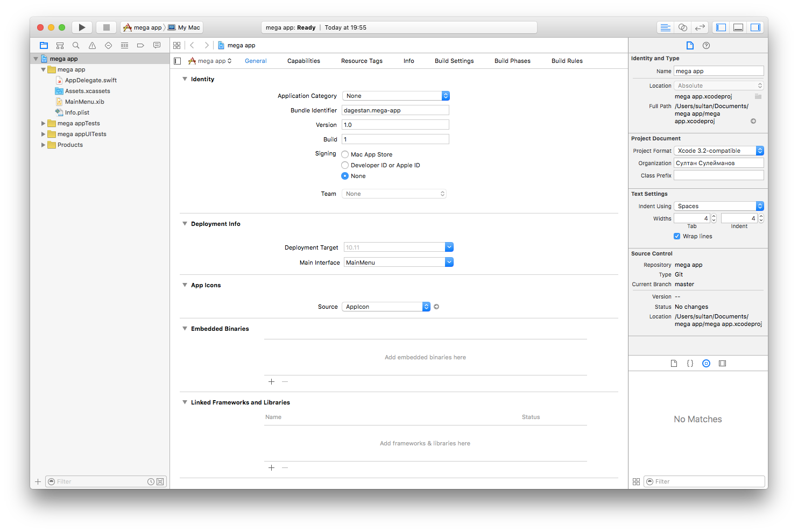
Task: Show the Project navigator folder icon
Action: pos(44,46)
